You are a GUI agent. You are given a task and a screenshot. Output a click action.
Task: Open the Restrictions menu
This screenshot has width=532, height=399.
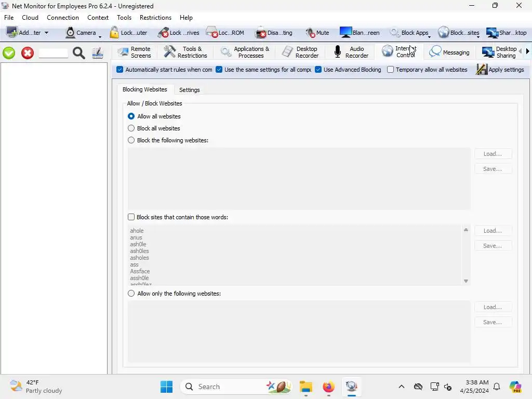pos(155,18)
